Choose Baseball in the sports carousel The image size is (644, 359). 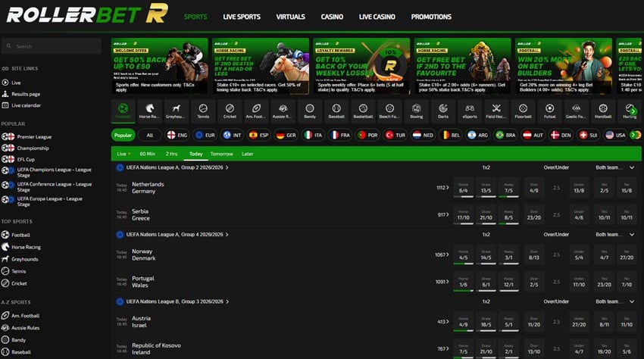tap(336, 111)
